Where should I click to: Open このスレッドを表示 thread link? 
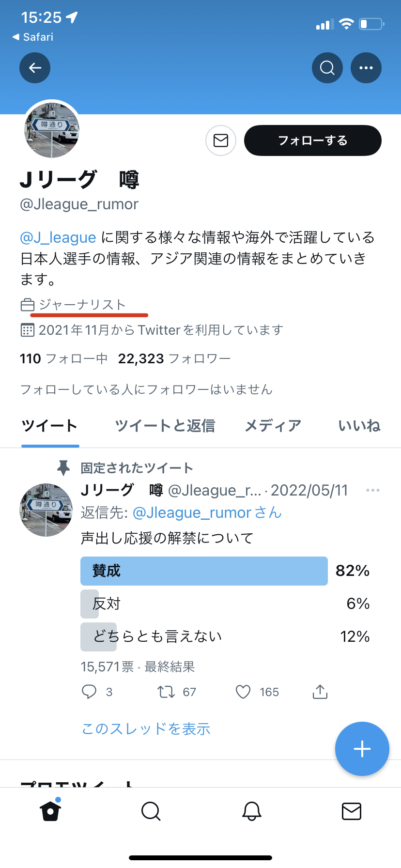point(146,728)
